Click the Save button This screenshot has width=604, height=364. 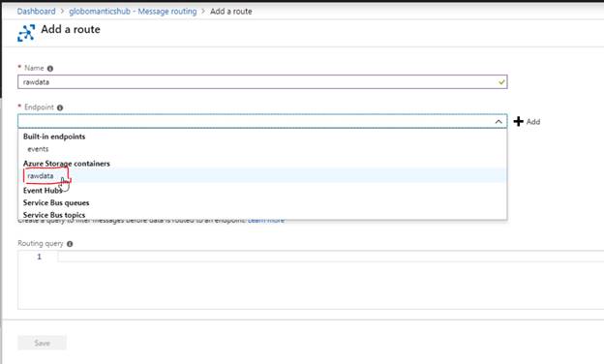pos(42,343)
